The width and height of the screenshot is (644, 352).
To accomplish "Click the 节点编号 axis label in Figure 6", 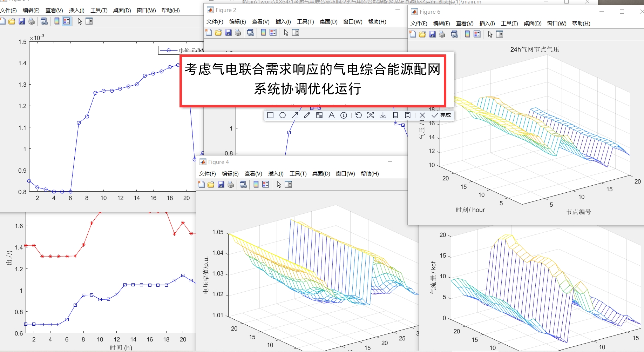I will (x=578, y=212).
